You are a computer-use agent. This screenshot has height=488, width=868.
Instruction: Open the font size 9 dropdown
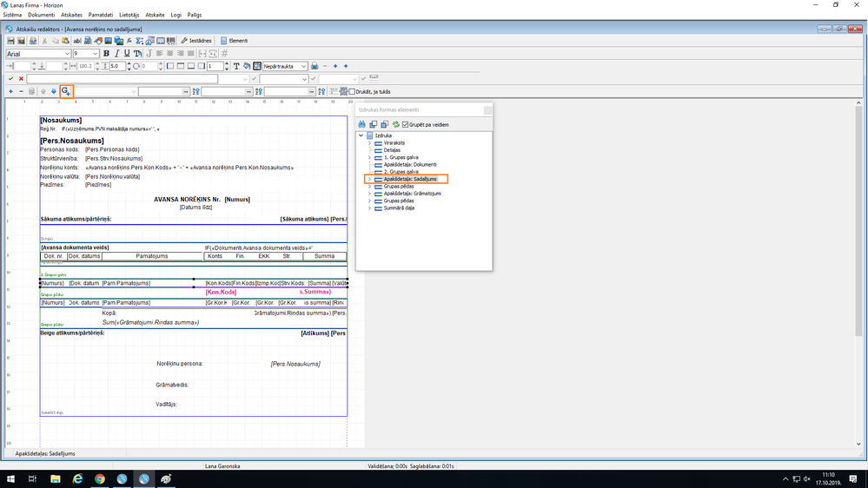pyautogui.click(x=96, y=54)
